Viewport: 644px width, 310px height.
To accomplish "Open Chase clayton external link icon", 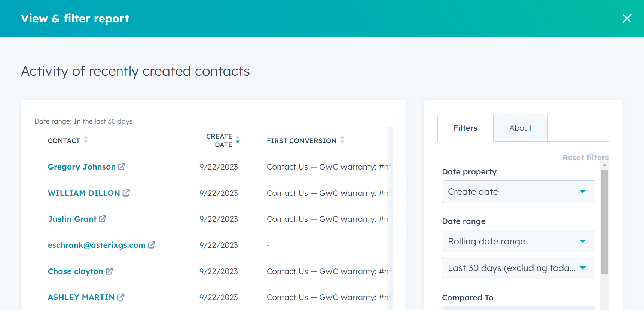I will tap(109, 271).
